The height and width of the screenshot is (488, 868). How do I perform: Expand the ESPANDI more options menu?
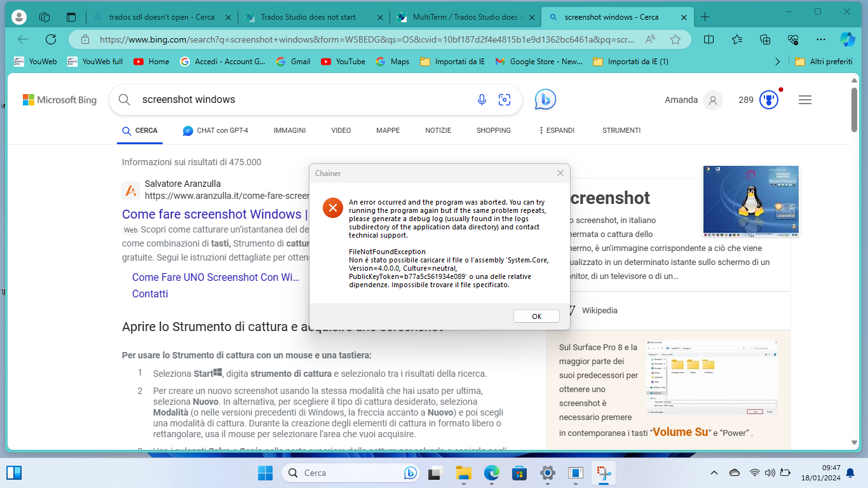(x=557, y=130)
